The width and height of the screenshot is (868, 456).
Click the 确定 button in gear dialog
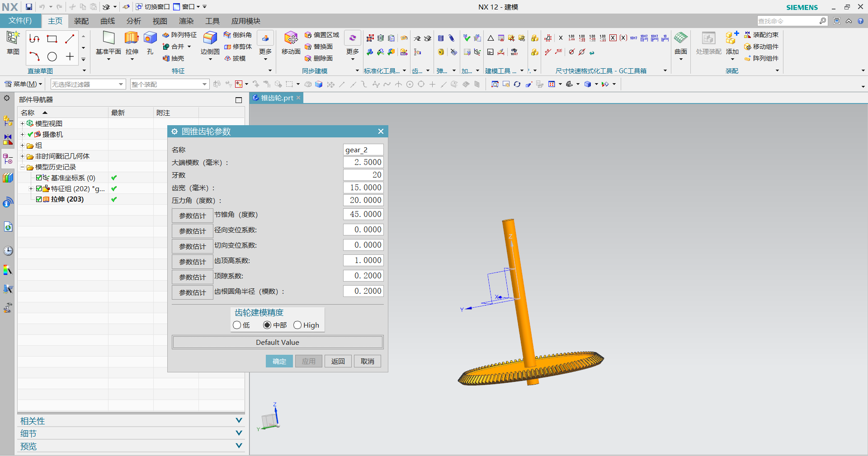tap(279, 361)
